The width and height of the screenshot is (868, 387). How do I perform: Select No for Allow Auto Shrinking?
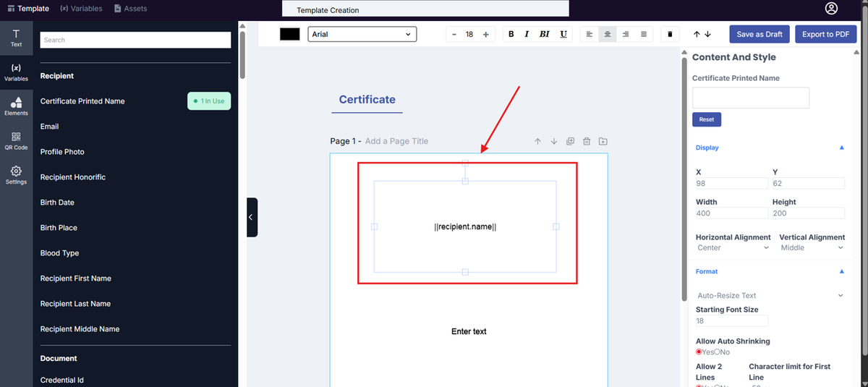717,352
